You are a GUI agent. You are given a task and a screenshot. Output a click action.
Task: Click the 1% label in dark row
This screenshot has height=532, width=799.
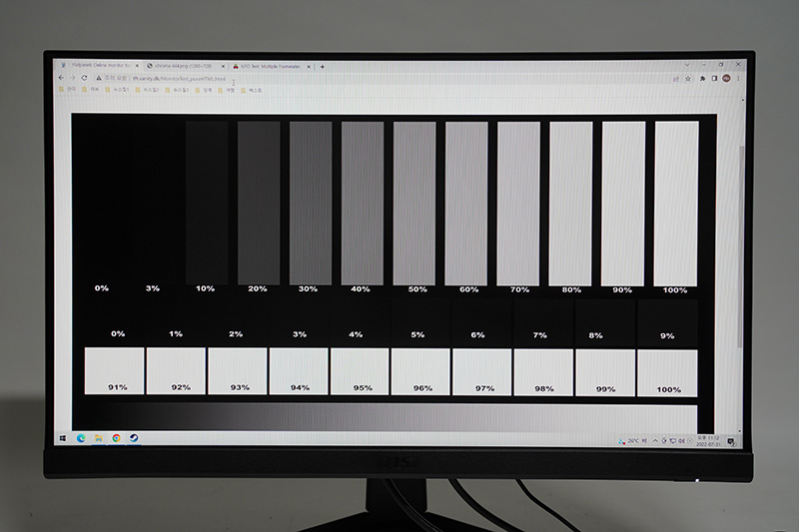click(176, 333)
